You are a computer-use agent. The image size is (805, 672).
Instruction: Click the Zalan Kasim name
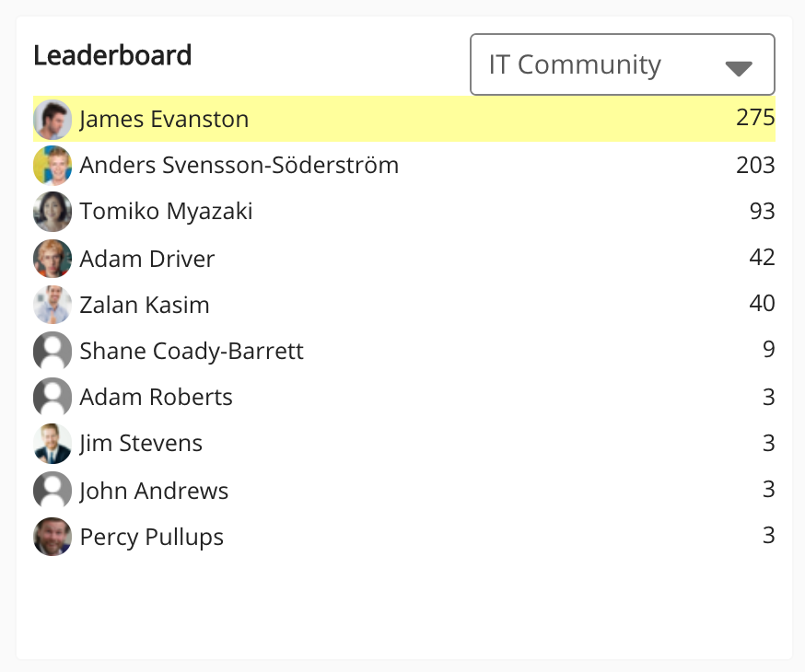[x=145, y=305]
